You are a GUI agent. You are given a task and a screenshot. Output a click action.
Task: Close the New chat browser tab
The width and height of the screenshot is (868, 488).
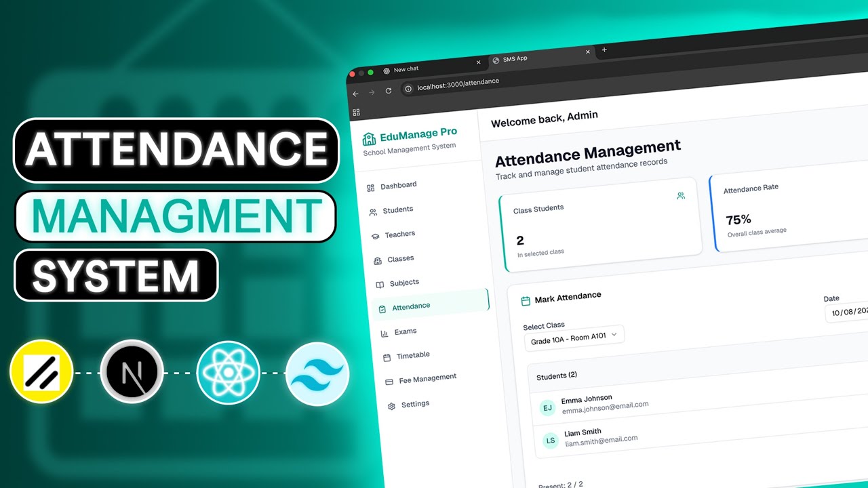pos(478,62)
